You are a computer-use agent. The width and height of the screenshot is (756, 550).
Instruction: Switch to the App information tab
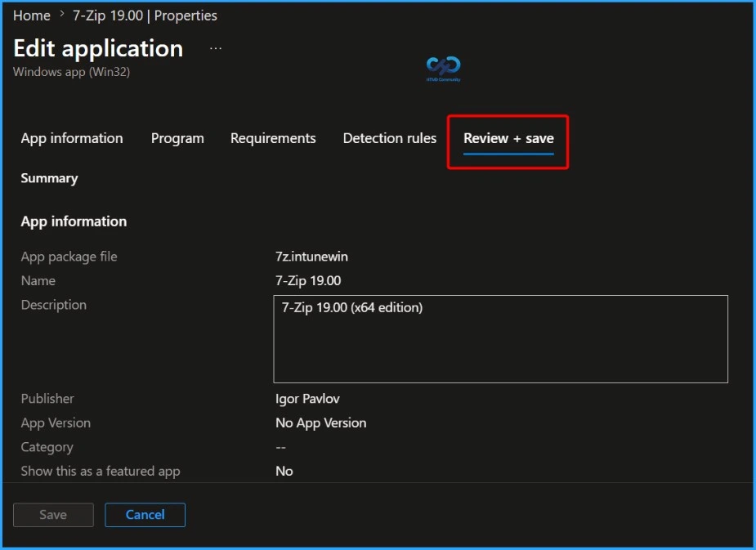tap(72, 138)
